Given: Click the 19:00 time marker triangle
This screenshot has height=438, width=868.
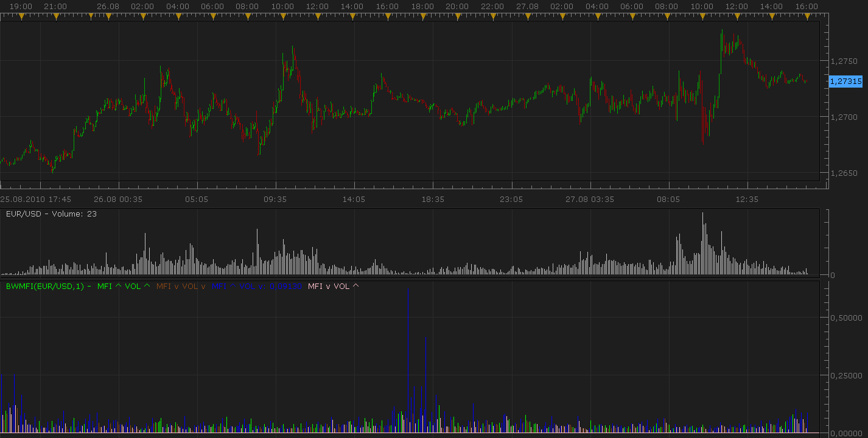Looking at the screenshot, I should click(x=21, y=17).
